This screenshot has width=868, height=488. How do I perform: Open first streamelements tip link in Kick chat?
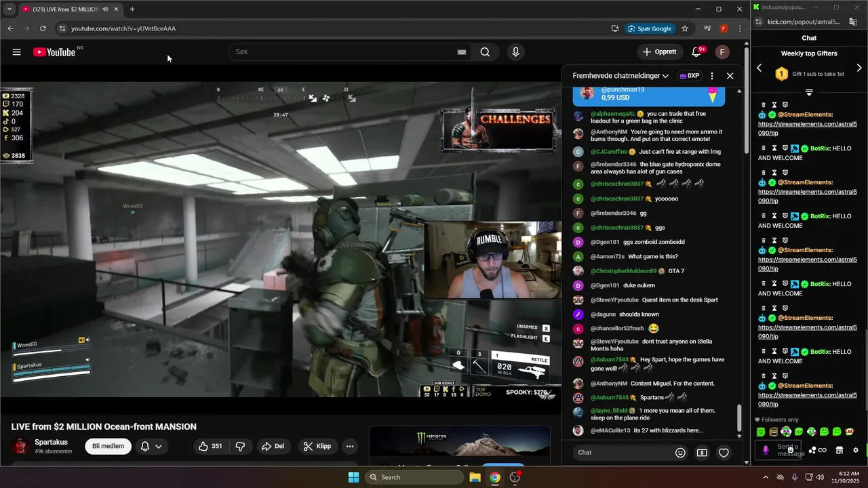point(807,129)
